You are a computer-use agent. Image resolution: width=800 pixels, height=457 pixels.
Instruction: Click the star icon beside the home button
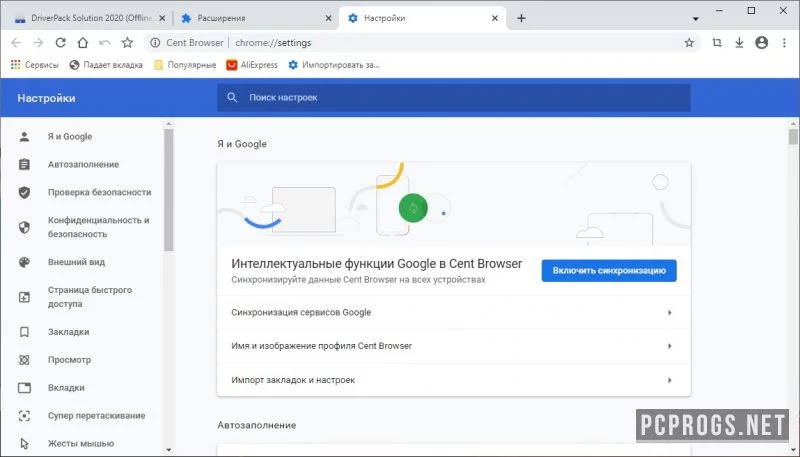coord(128,43)
